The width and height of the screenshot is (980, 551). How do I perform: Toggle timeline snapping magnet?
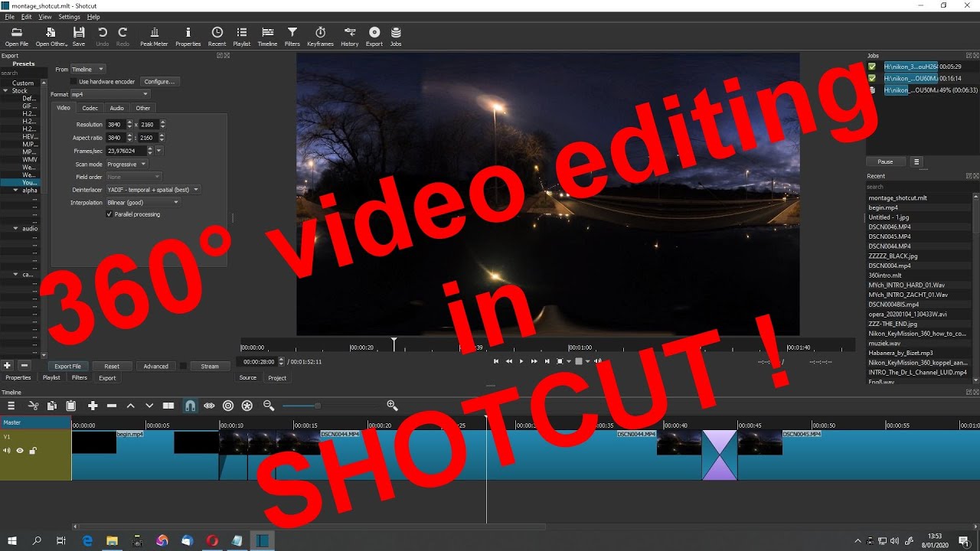click(x=190, y=406)
